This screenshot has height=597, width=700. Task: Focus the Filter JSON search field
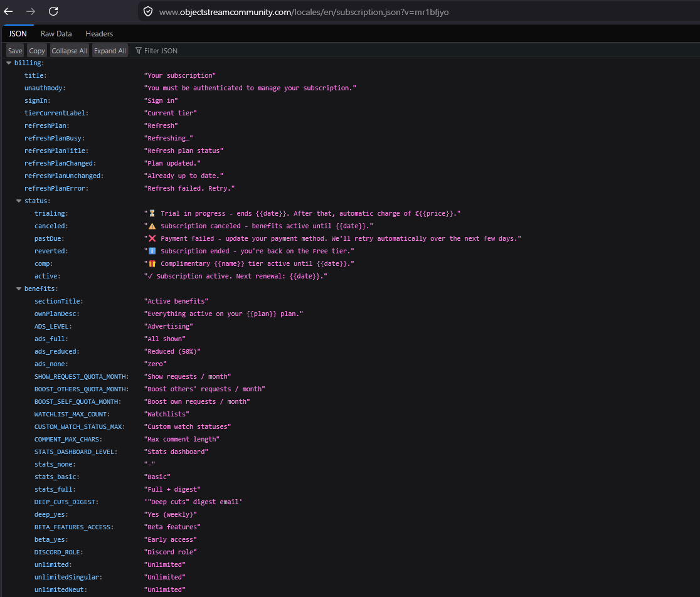pos(161,51)
